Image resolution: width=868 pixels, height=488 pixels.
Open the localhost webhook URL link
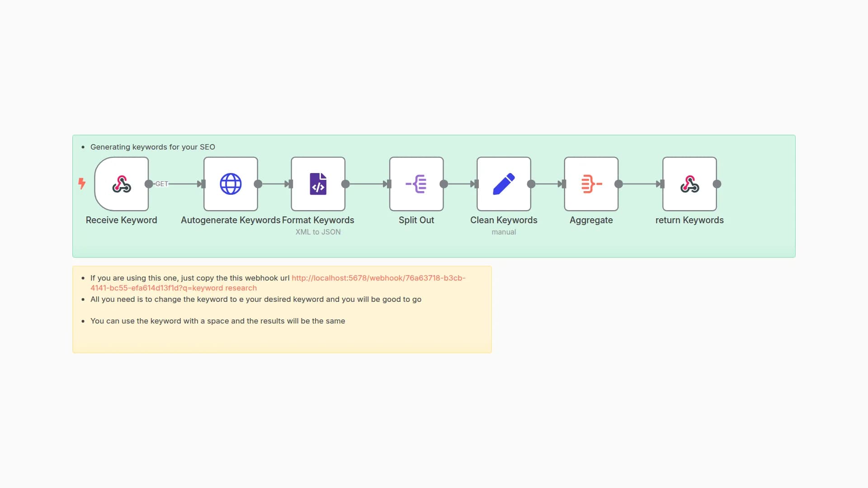click(378, 278)
